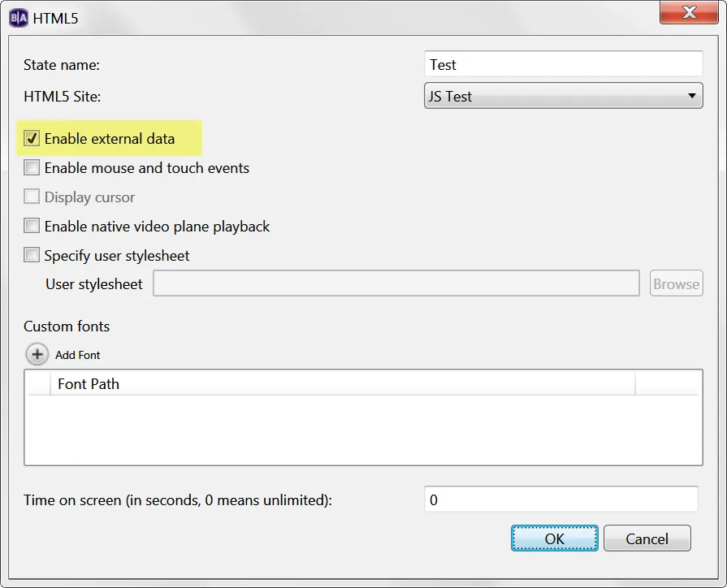Check Specify user stylesheet option

(32, 255)
